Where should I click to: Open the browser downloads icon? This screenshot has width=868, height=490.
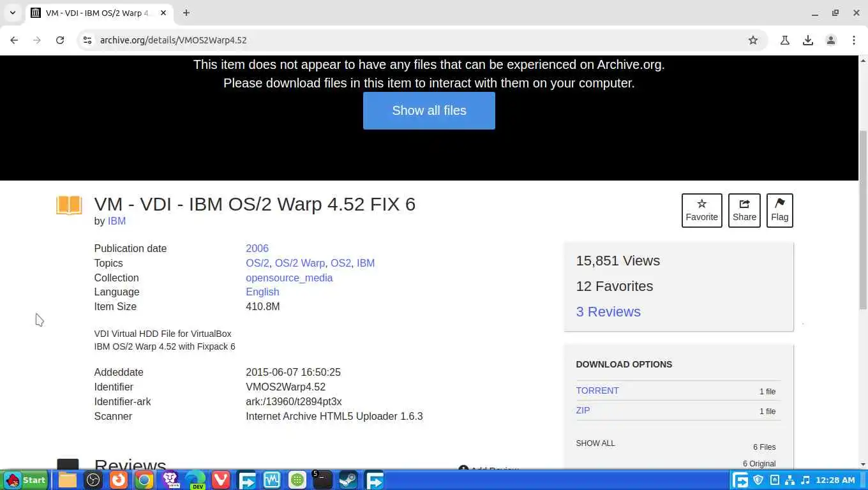point(808,40)
